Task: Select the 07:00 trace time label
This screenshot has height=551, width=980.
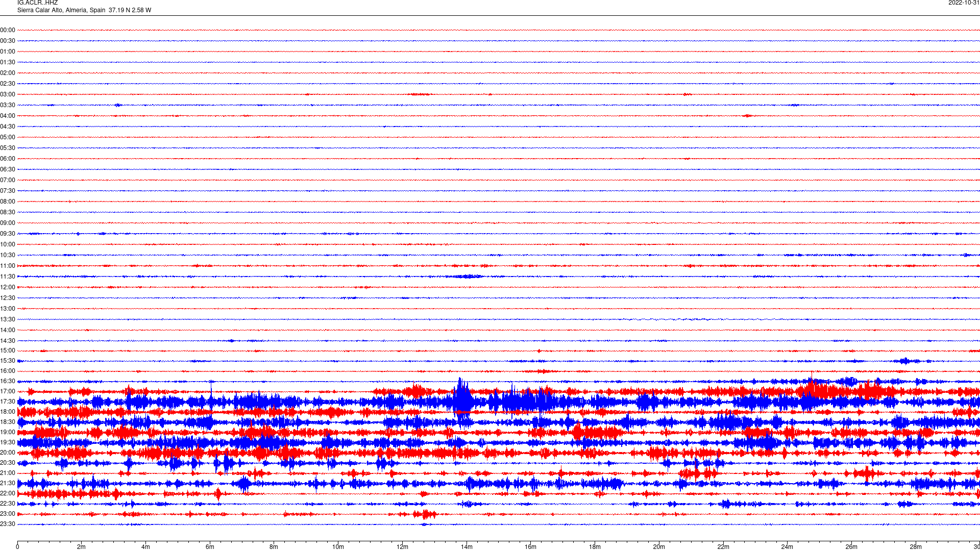Action: [8, 180]
